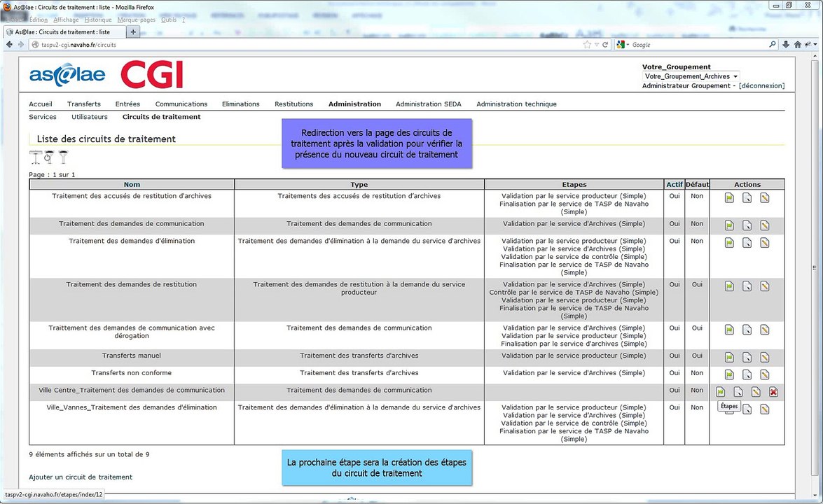
Task: Click the plain funnel filter icon
Action: [64, 157]
